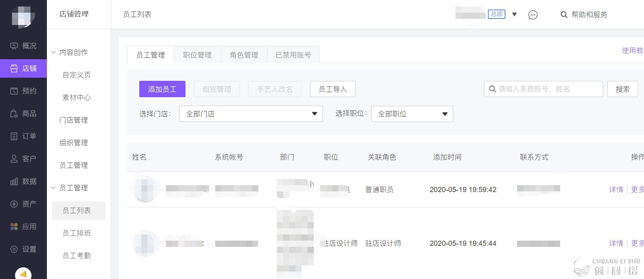Open the 客户 customers sidebar icon
The width and height of the screenshot is (644, 279).
tap(14, 159)
